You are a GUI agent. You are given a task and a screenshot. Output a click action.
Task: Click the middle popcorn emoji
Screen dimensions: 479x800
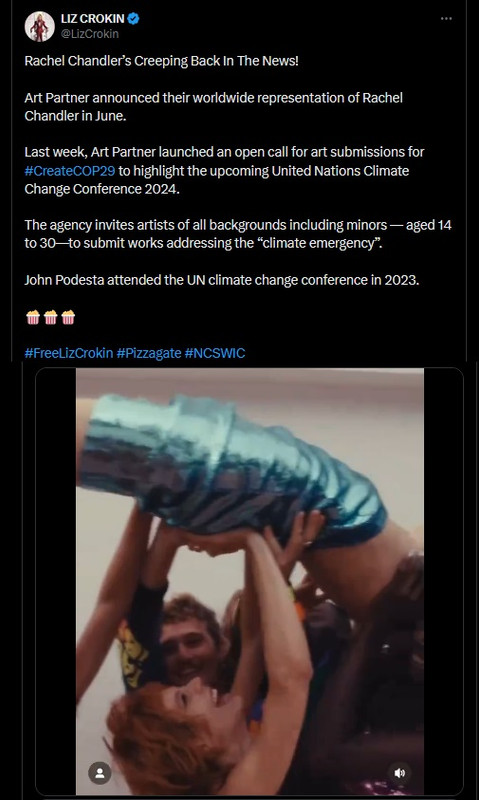click(x=51, y=317)
